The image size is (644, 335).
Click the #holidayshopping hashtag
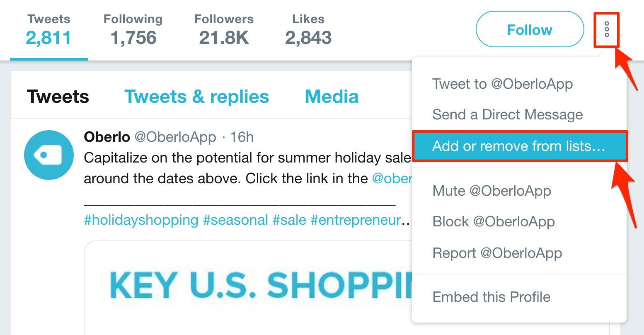pos(141,220)
